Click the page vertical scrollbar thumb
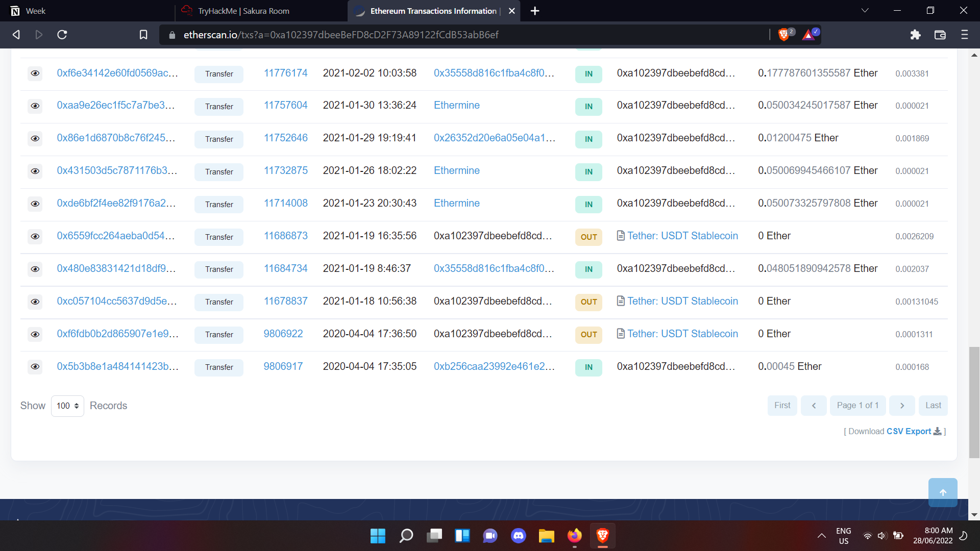The width and height of the screenshot is (980, 551). (974, 402)
